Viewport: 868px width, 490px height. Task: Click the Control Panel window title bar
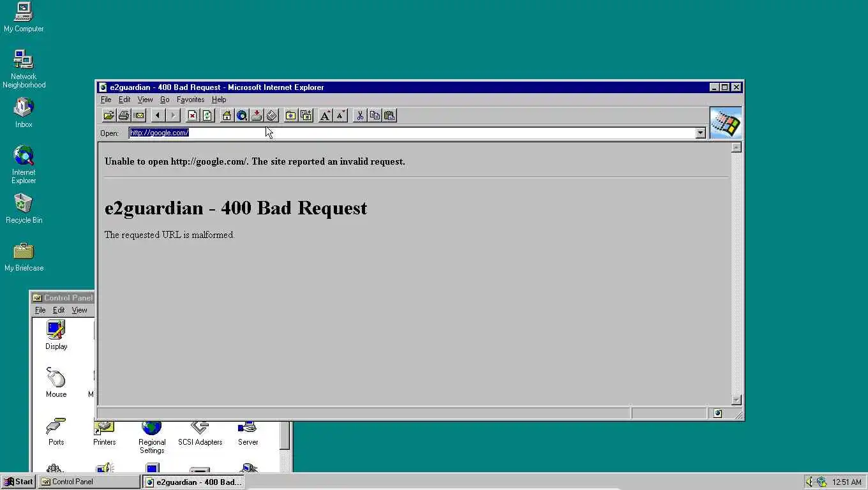tap(63, 297)
